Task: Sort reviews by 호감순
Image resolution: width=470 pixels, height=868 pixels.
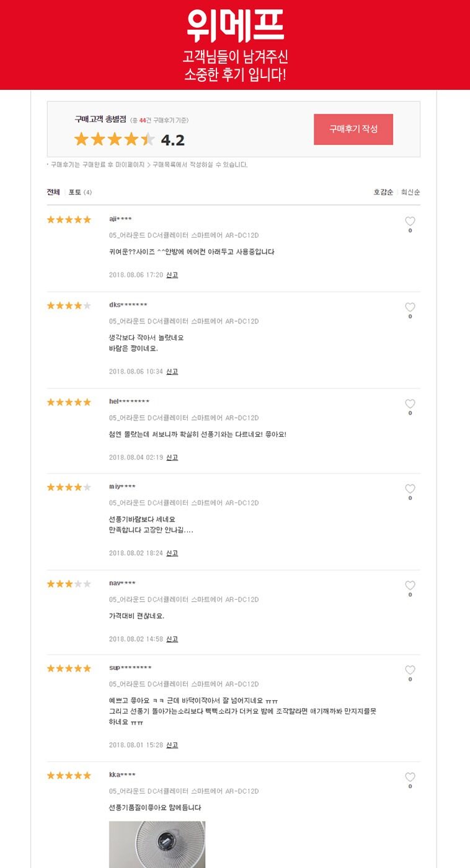Action: [383, 192]
